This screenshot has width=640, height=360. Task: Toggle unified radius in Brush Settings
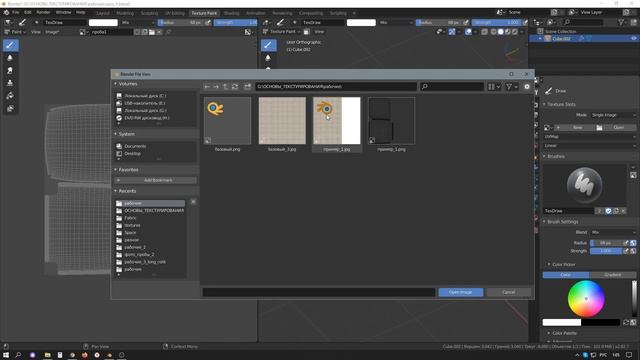[x=633, y=243]
